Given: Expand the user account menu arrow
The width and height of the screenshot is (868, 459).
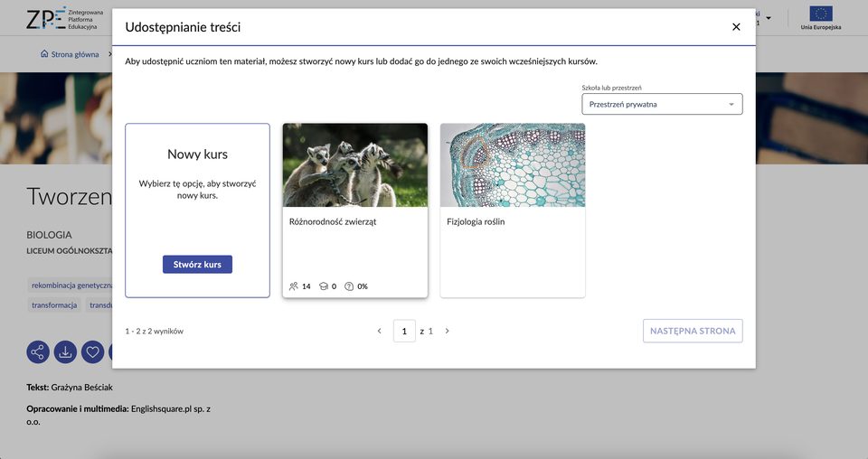Looking at the screenshot, I should (769, 18).
